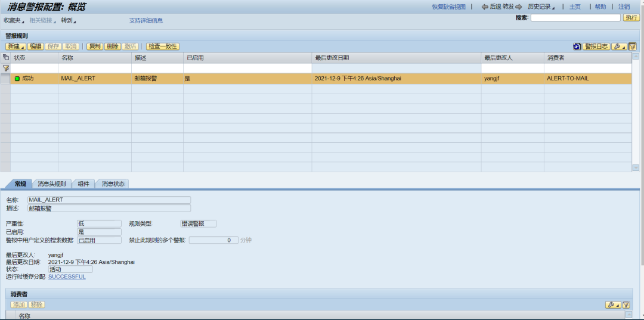Viewport: 644px width, 320px height.
Task: Click the 名称 column header in rules table
Action: (x=95, y=58)
